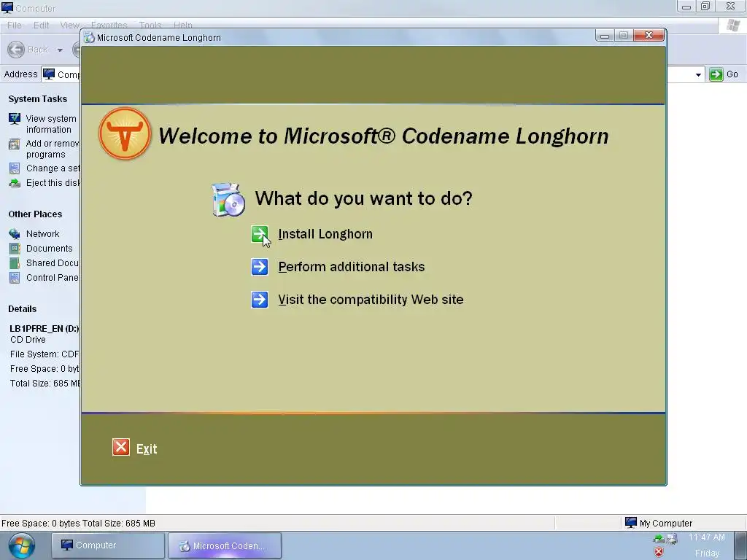747x560 pixels.
Task: Click the Computer window title icon
Action: 7,7
